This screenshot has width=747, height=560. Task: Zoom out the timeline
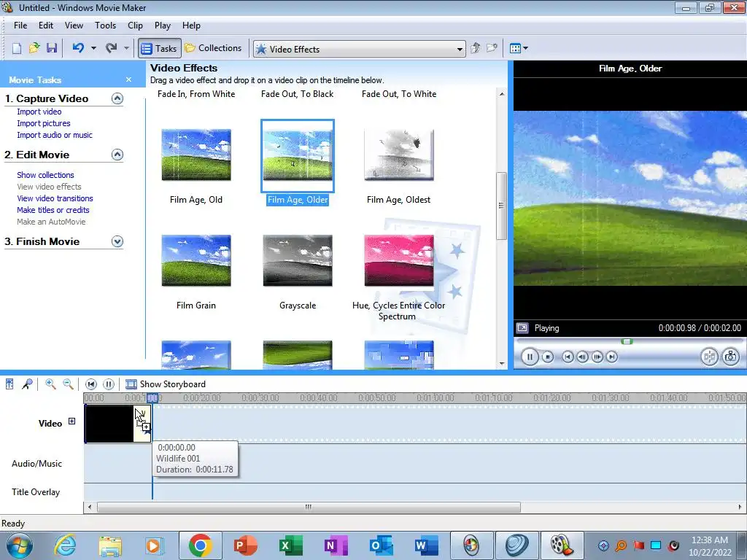pos(68,384)
